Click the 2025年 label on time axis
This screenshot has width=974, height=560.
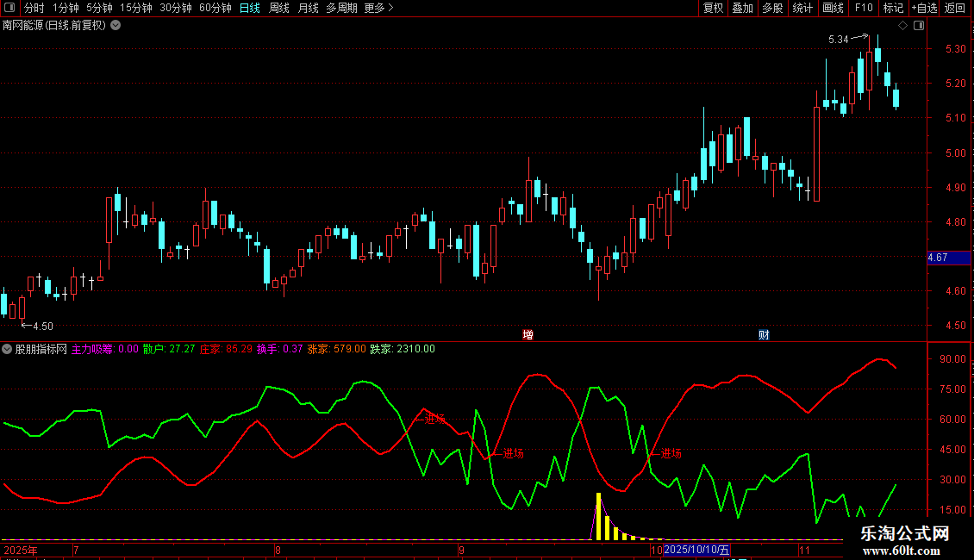click(21, 550)
